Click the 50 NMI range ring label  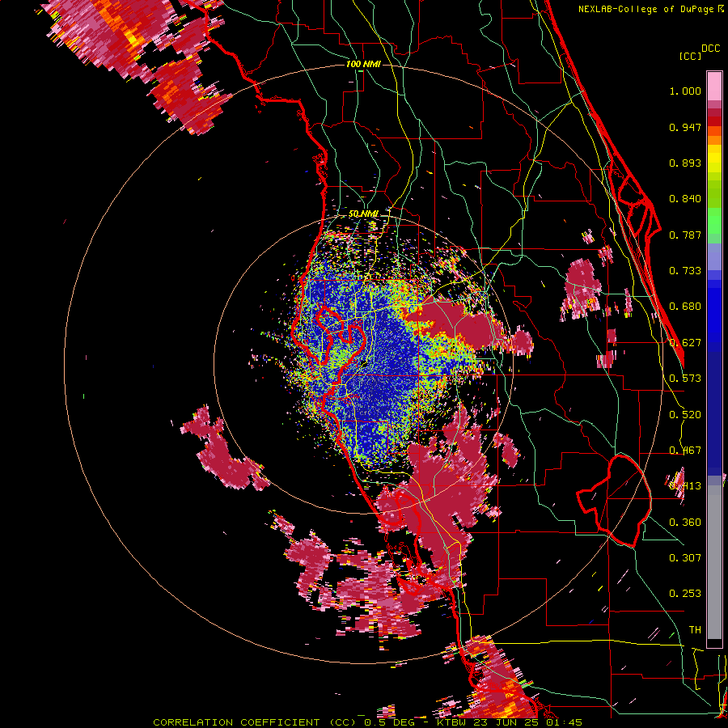pyautogui.click(x=363, y=214)
